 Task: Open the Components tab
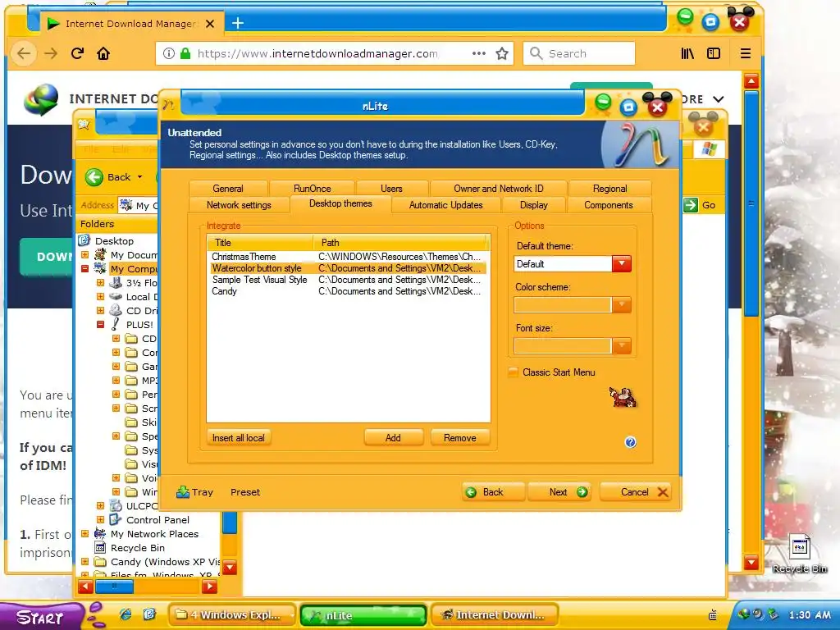608,204
